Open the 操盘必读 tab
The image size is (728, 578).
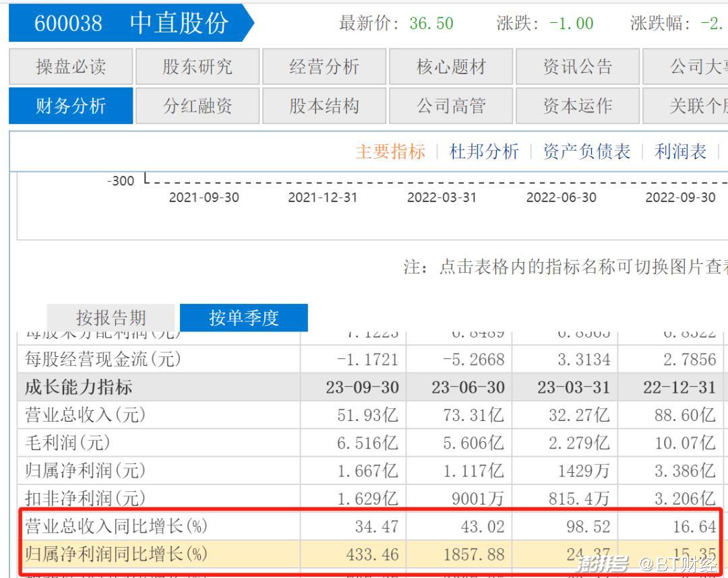(71, 67)
